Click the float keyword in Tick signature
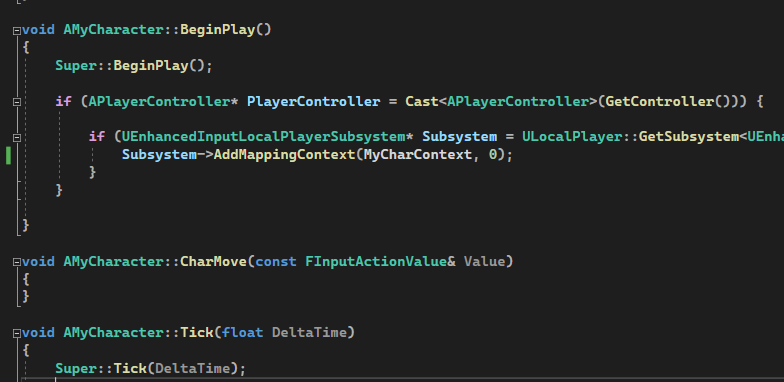 (x=242, y=332)
